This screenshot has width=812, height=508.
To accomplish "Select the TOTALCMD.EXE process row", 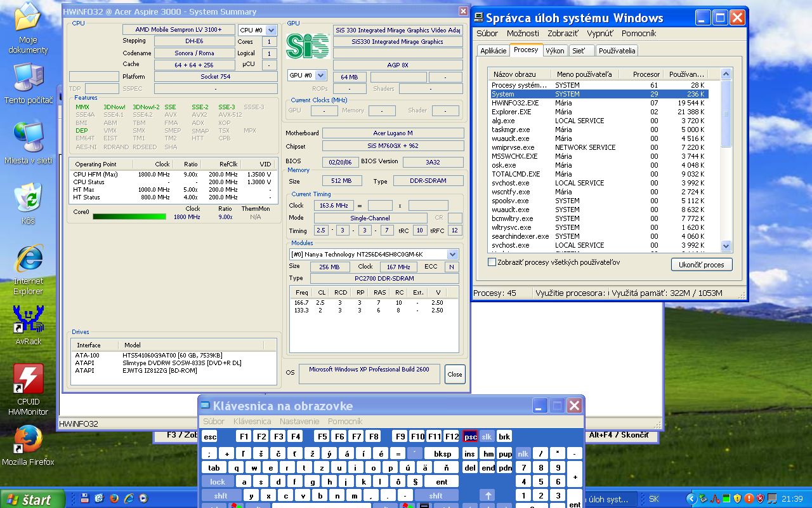I will tap(599, 174).
